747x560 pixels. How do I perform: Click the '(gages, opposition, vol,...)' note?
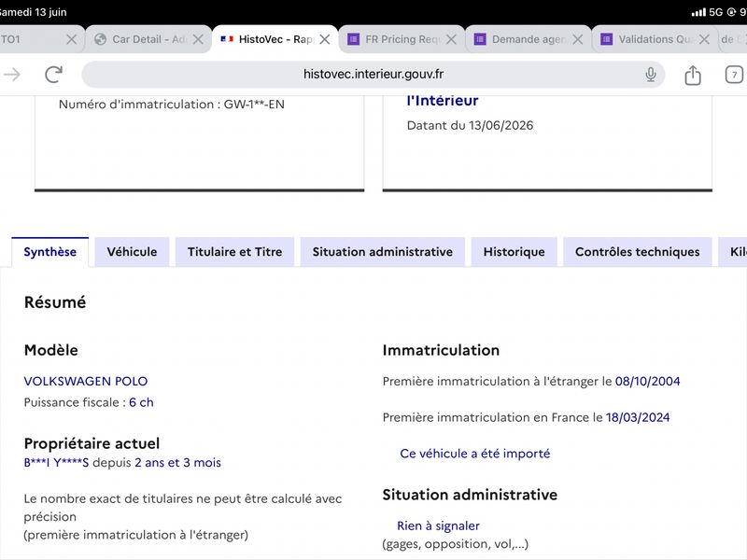(x=456, y=544)
